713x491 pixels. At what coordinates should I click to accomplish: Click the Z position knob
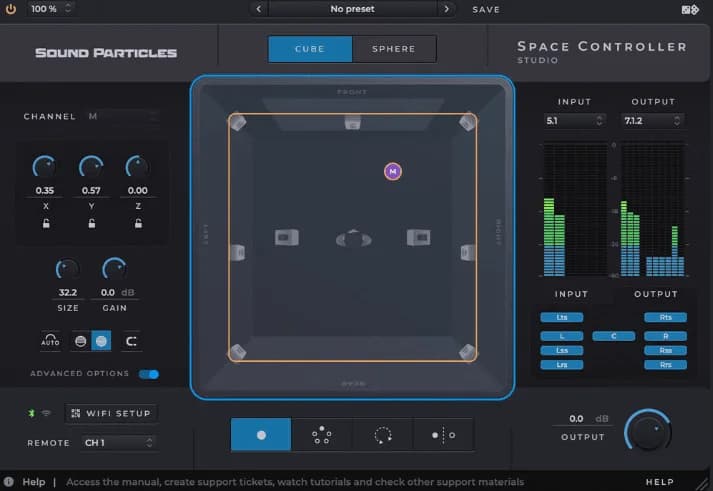coord(137,167)
